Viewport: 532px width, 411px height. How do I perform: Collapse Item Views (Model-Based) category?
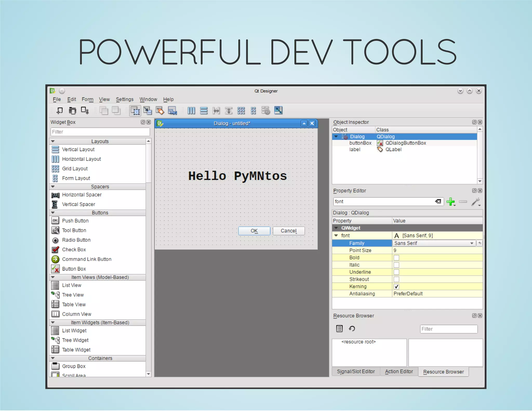[53, 277]
